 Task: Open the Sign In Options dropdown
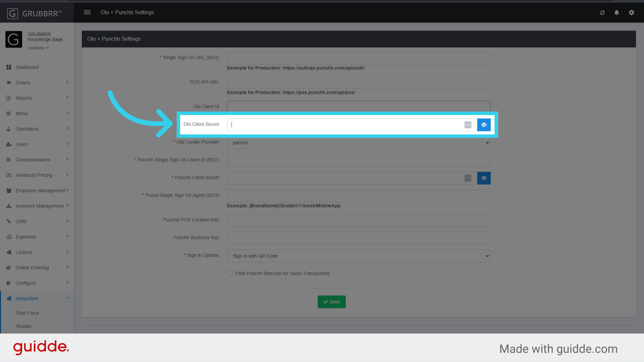click(x=359, y=256)
